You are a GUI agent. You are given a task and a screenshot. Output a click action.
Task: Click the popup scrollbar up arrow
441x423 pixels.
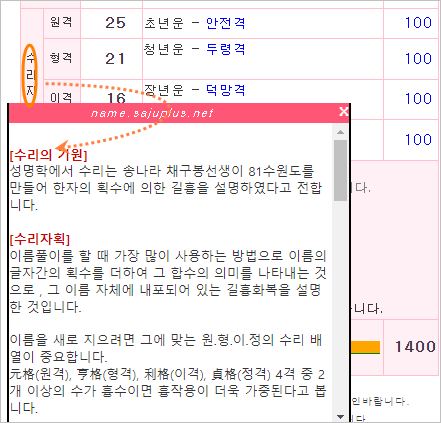340,132
